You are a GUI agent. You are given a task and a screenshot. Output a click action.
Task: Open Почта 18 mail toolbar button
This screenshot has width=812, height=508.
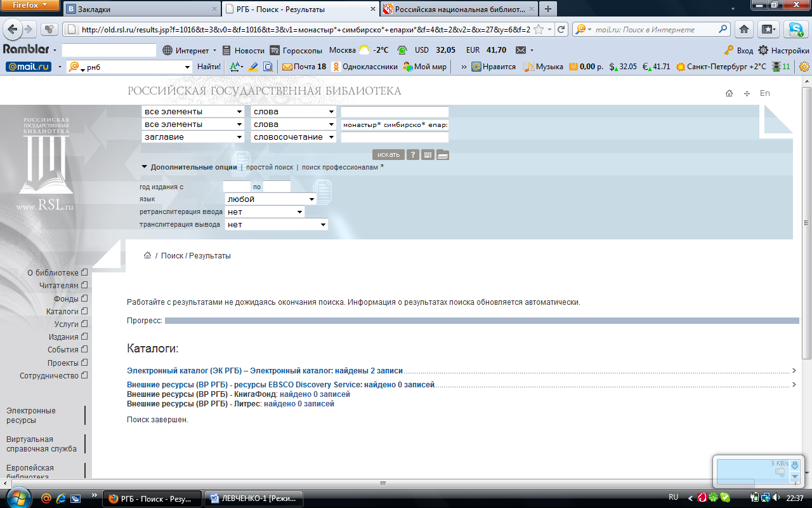tap(304, 66)
